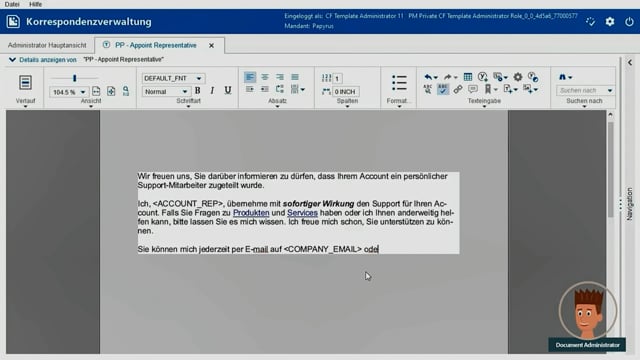Click the binoculars search icon

[562, 77]
